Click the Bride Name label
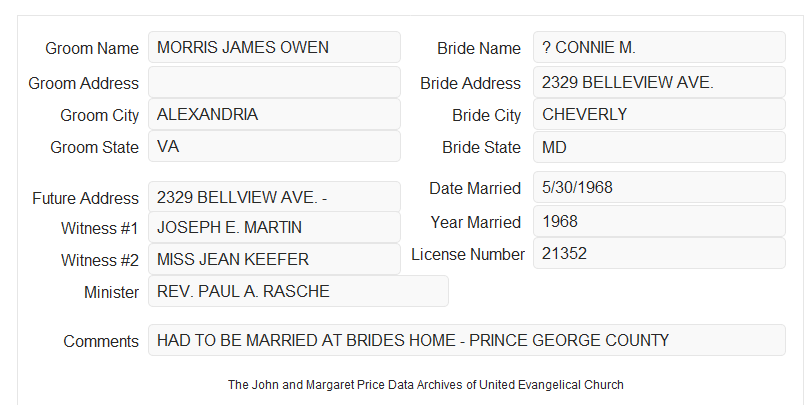This screenshot has height=405, width=805. (479, 48)
